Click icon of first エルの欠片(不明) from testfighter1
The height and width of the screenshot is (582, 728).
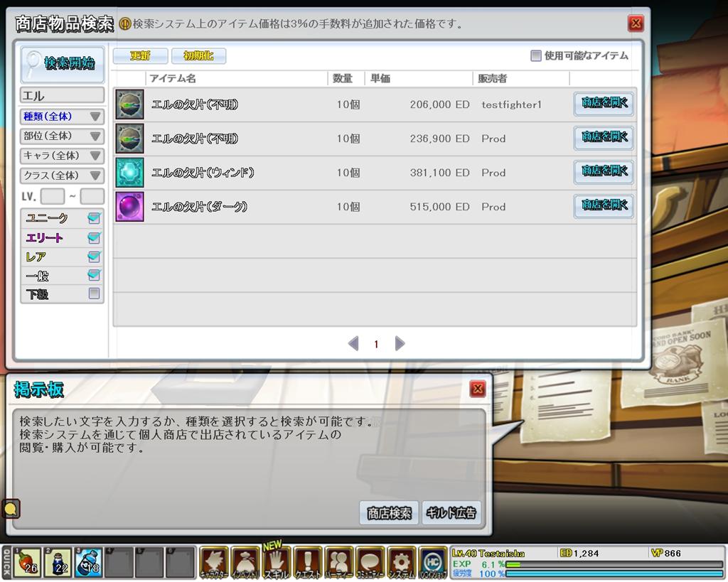(x=129, y=104)
